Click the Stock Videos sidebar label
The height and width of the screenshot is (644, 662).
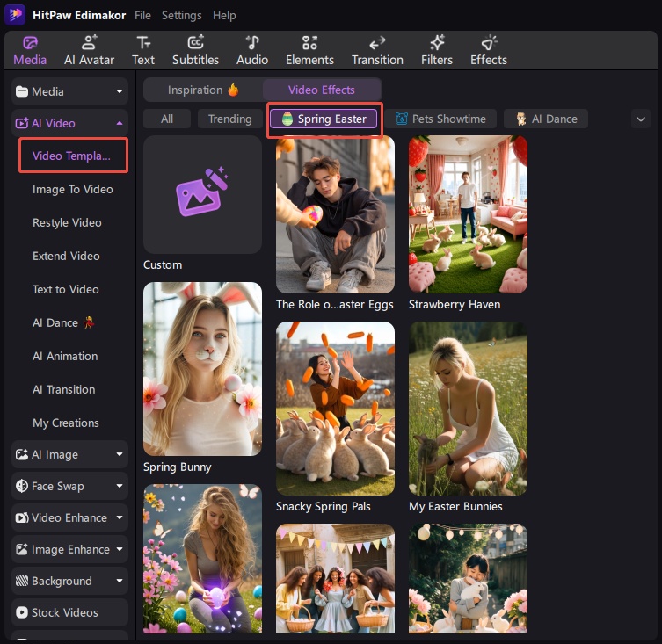[x=65, y=612]
